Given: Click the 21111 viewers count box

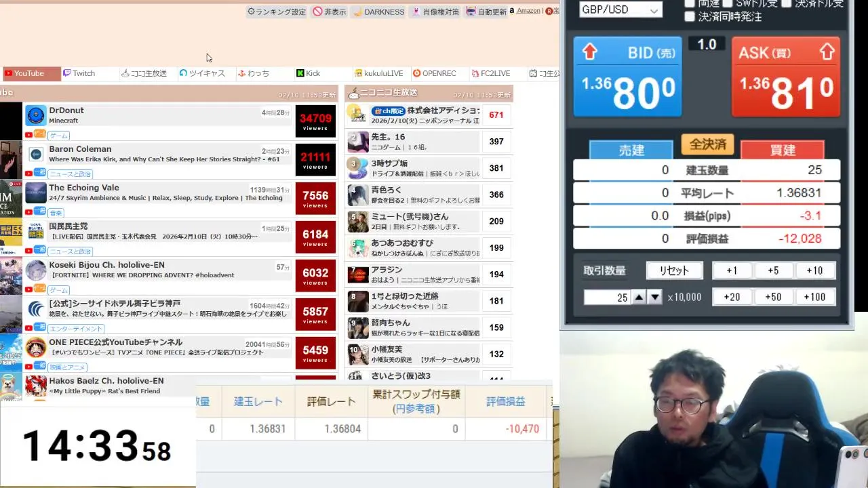Looking at the screenshot, I should (x=315, y=160).
